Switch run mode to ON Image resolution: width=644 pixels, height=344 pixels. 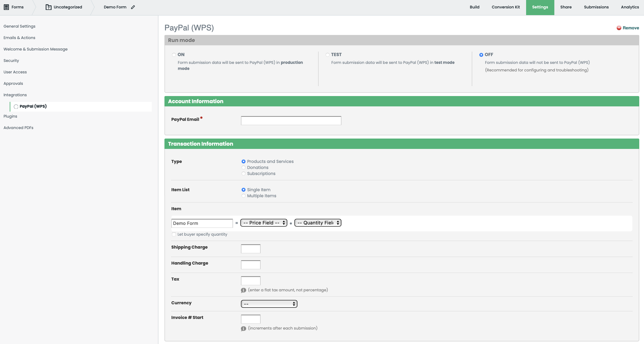[x=174, y=55]
